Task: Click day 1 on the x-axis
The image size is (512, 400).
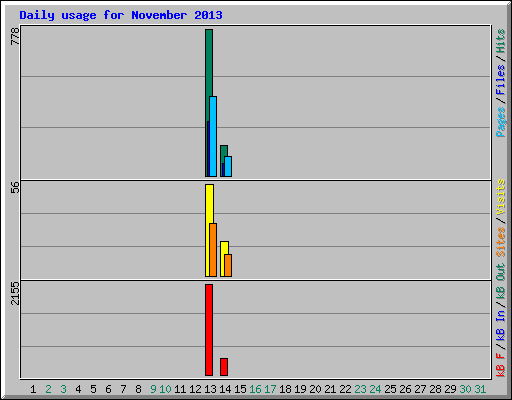Action: [33, 389]
